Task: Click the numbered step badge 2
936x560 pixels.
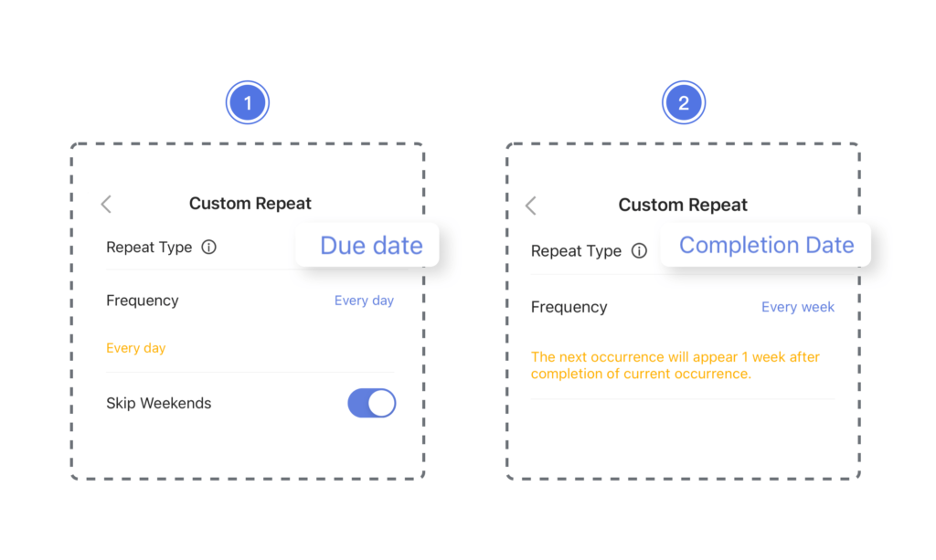Action: pyautogui.click(x=683, y=104)
